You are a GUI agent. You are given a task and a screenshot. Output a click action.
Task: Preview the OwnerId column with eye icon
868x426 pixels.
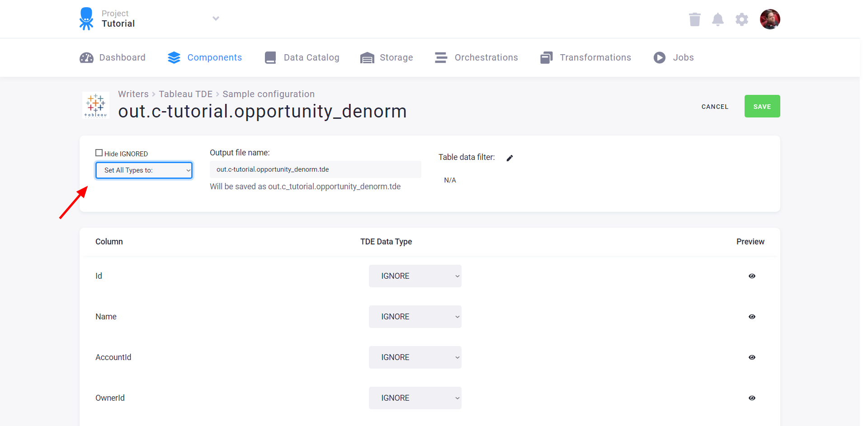click(x=752, y=398)
